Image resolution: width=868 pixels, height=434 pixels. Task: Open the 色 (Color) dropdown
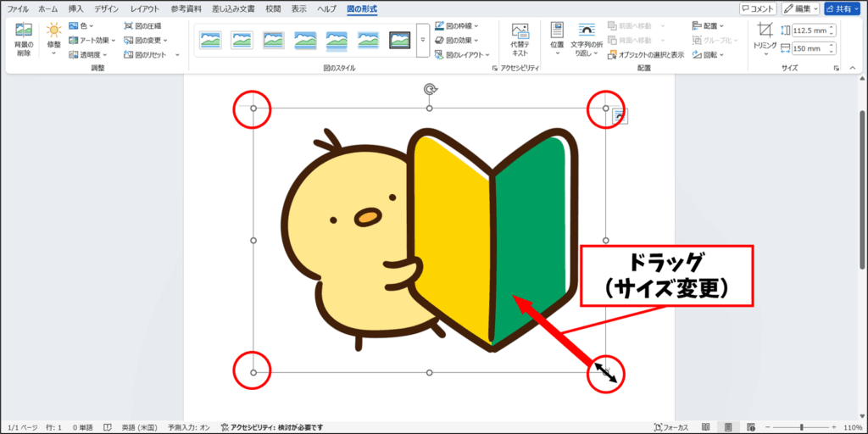[x=81, y=25]
